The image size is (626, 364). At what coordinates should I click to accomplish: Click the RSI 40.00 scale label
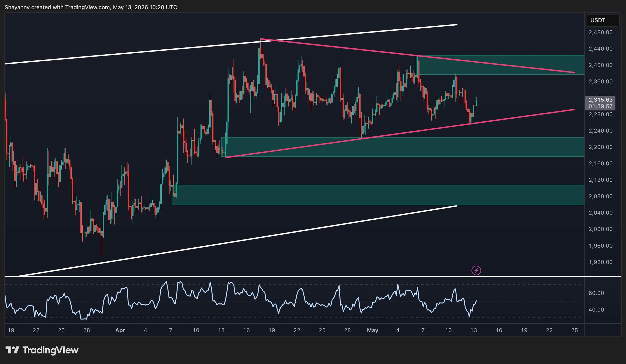click(x=596, y=310)
